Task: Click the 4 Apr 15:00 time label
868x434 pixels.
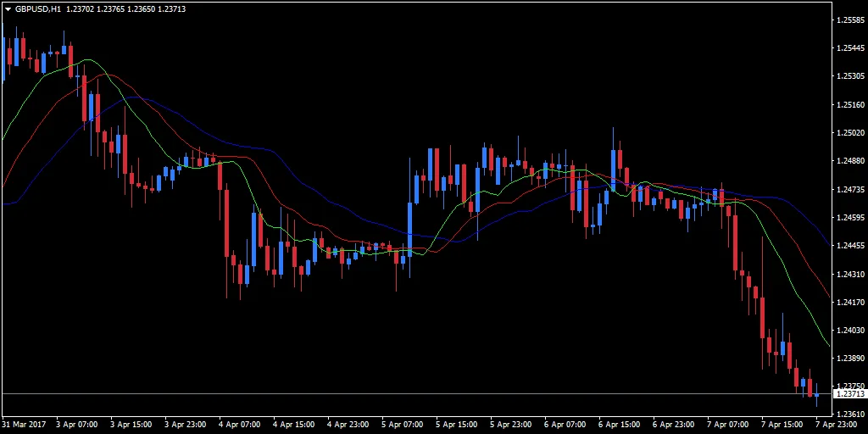Action: point(294,425)
